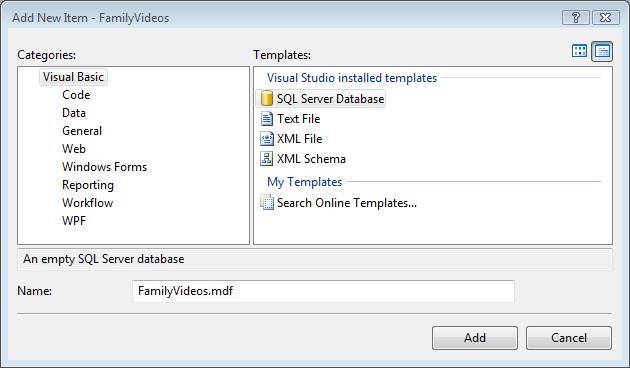Select the Reporting category

(x=88, y=185)
